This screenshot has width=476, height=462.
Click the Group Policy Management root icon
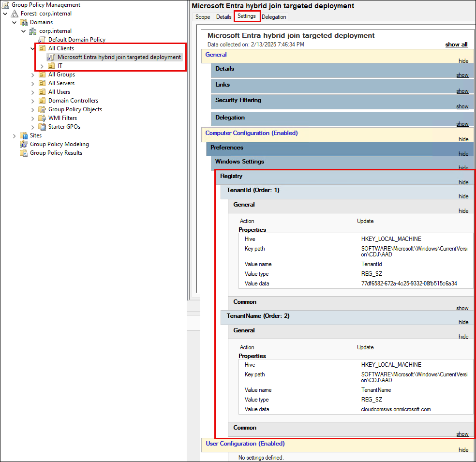[x=5, y=5]
